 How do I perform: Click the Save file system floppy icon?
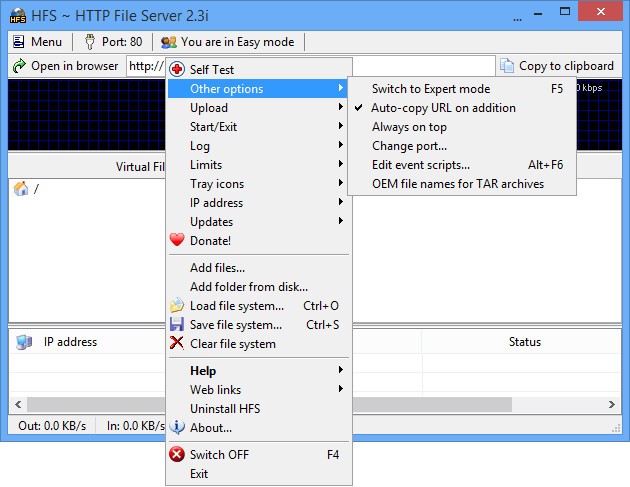pyautogui.click(x=177, y=325)
